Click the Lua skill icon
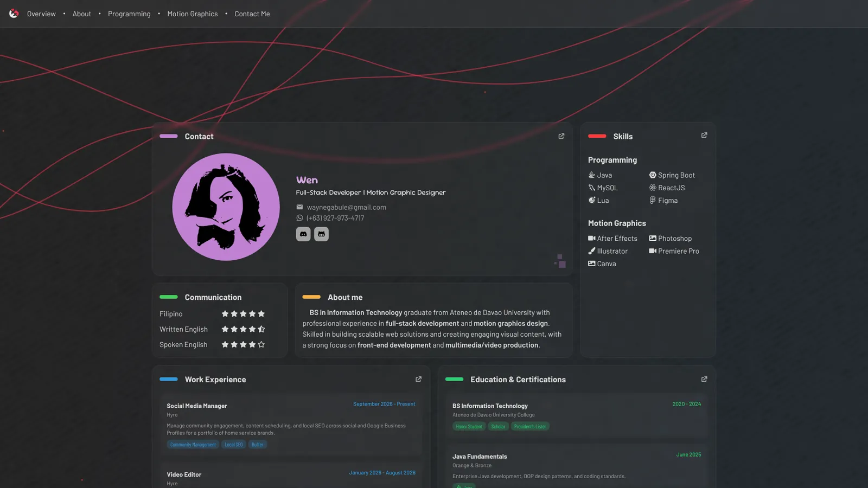The image size is (868, 488). pos(592,200)
